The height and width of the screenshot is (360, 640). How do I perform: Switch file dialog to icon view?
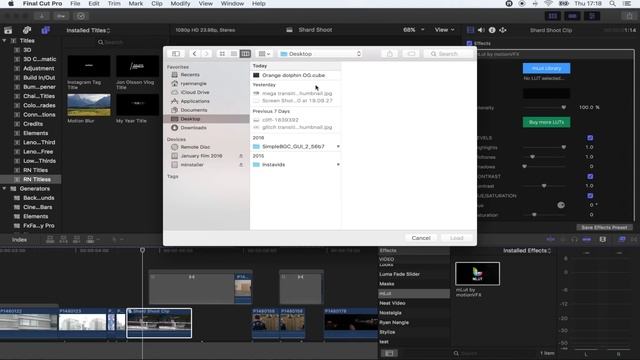[x=222, y=54]
